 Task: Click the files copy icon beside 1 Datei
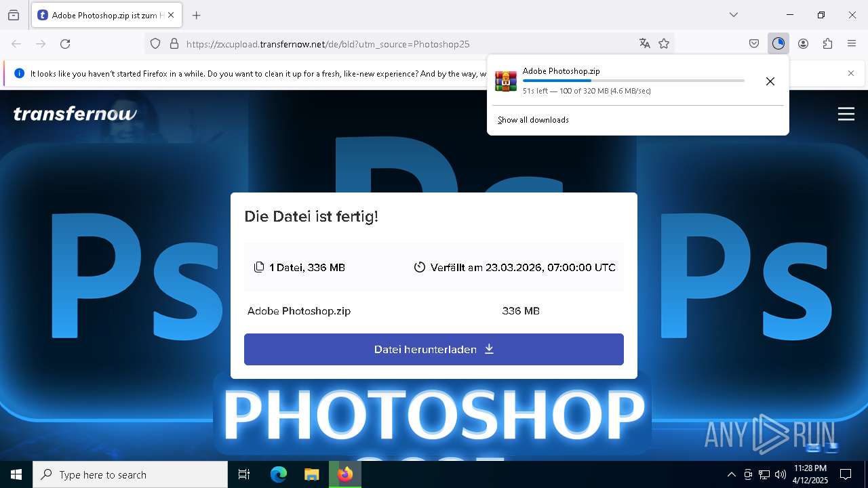pyautogui.click(x=259, y=267)
